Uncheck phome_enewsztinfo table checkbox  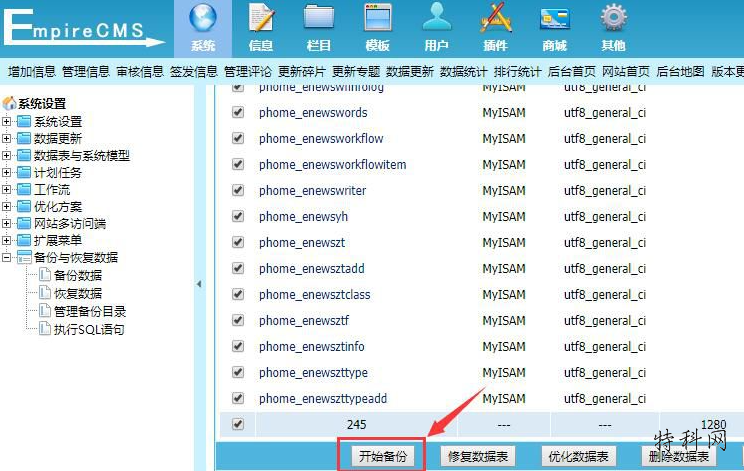pos(238,346)
